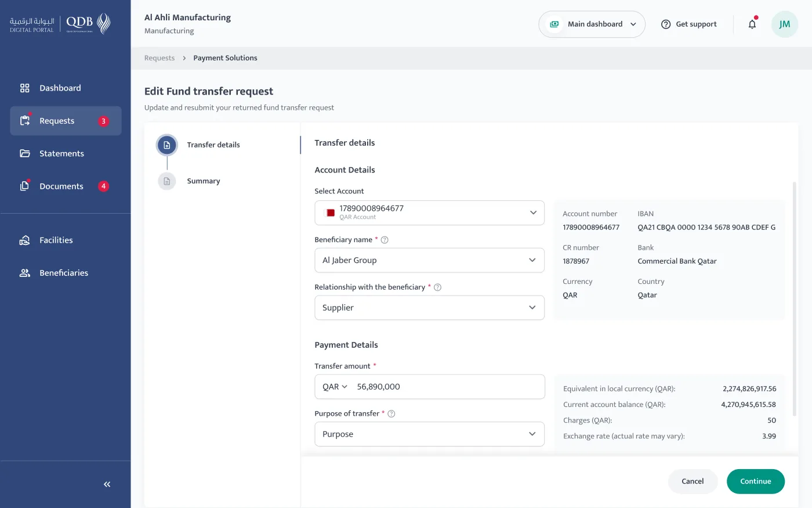
Task: Click CR number value 1878967
Action: 576,261
